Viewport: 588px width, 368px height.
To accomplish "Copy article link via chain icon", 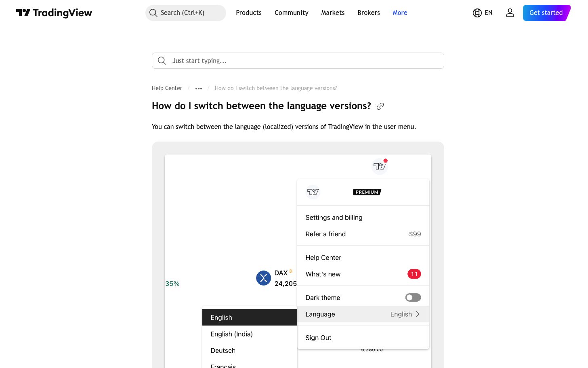I will pos(380,106).
